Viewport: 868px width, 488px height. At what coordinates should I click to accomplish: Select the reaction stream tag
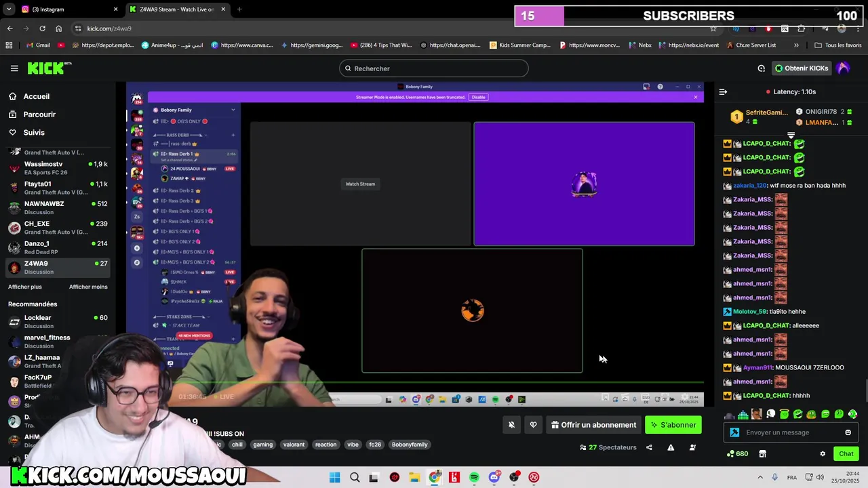pos(325,445)
